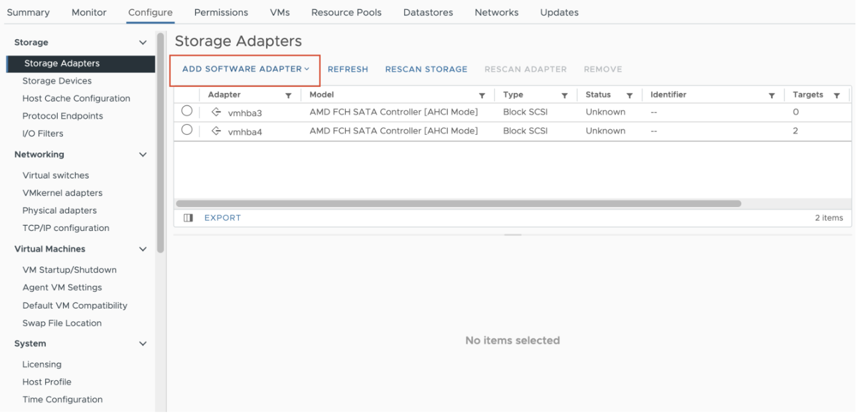Click the vmhba3 adapter icon
This screenshot has height=414, width=868.
216,112
